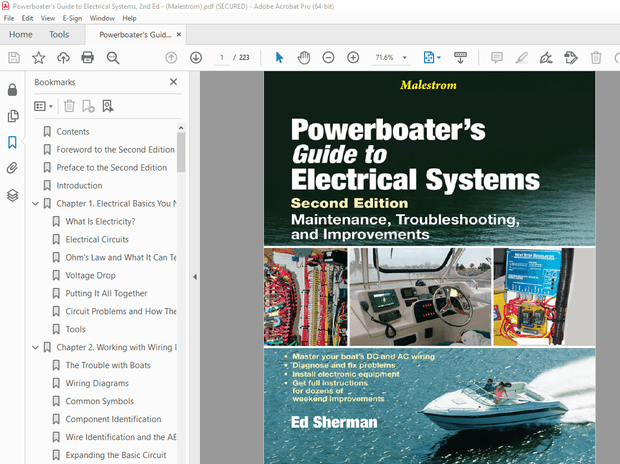Viewport: 620px width, 464px height.
Task: Click the Fit page view icon
Action: pos(429,58)
